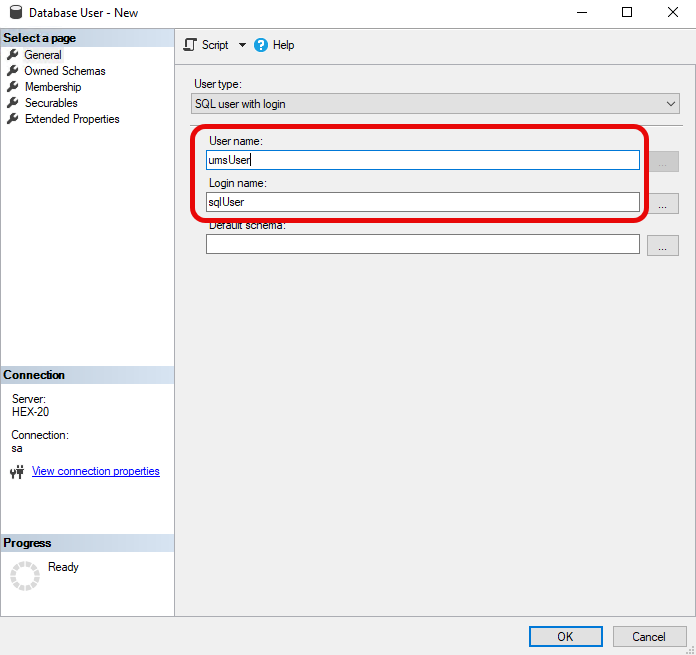Go to Extended Properties page
Viewport: 696px width, 655px height.
tap(72, 119)
